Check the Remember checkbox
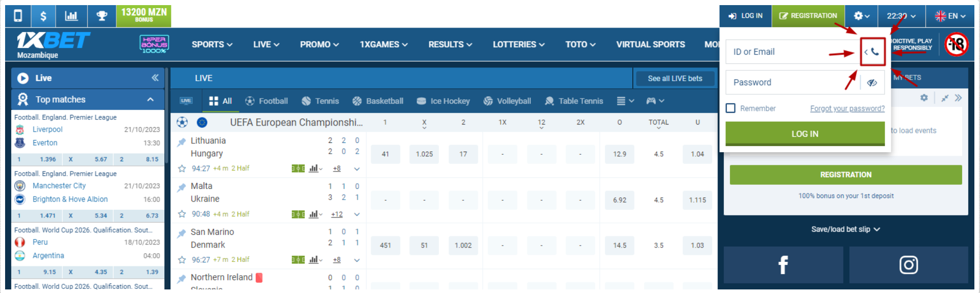This screenshot has width=980, height=293. tap(731, 108)
